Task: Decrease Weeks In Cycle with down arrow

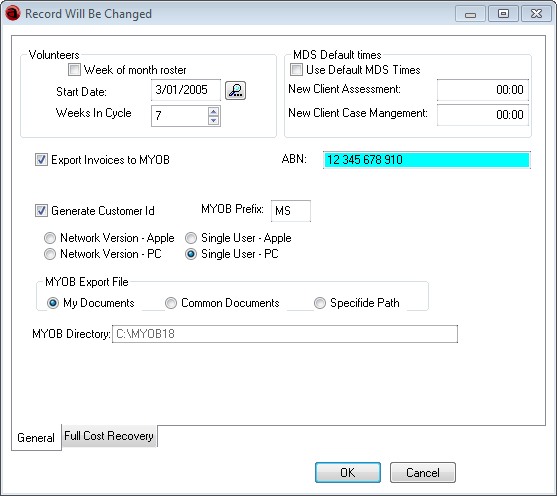Action: pos(213,120)
